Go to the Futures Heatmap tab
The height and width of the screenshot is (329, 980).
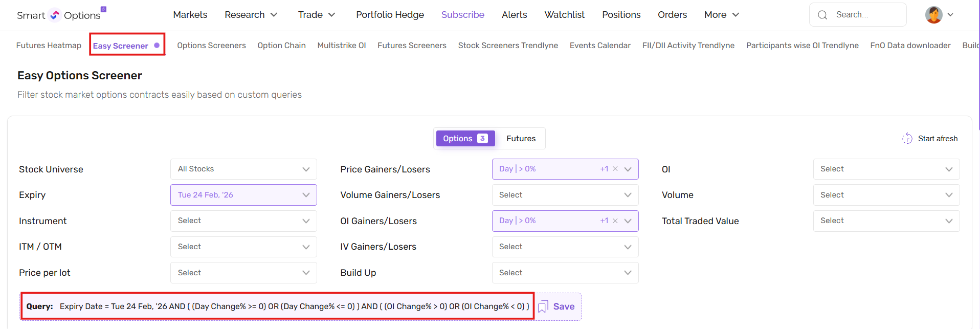pyautogui.click(x=49, y=46)
